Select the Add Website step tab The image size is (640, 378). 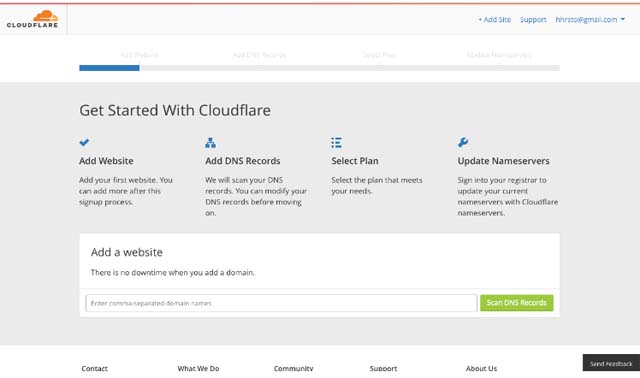(x=139, y=55)
